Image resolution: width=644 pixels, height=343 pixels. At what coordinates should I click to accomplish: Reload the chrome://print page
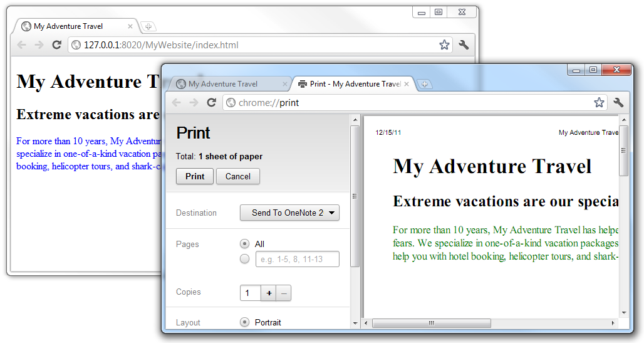click(212, 102)
